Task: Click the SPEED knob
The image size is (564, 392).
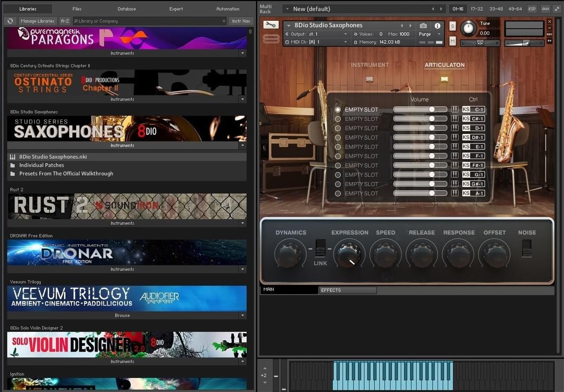Action: (385, 254)
